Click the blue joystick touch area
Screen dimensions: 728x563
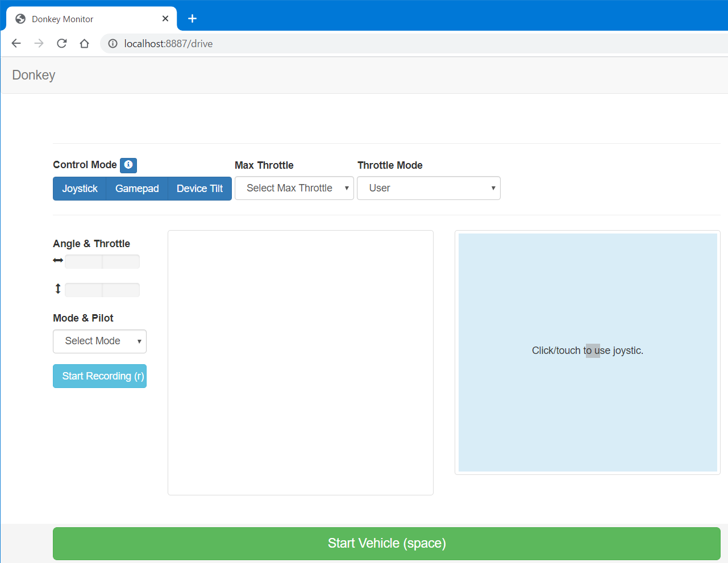[588, 352]
